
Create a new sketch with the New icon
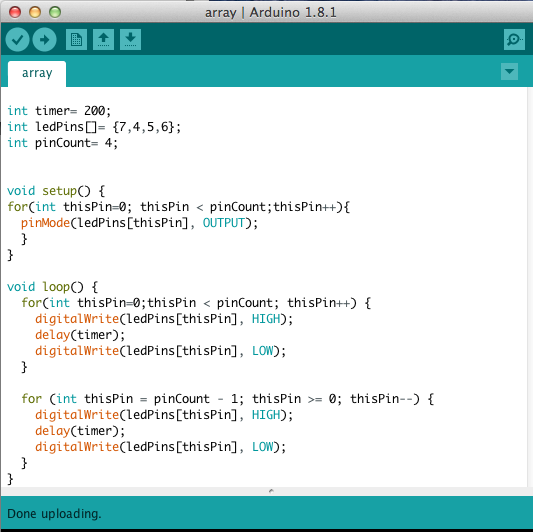point(76,40)
